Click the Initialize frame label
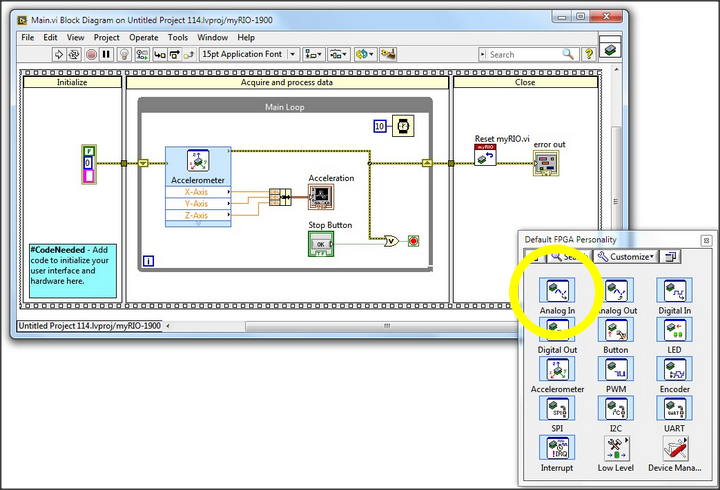 click(72, 82)
